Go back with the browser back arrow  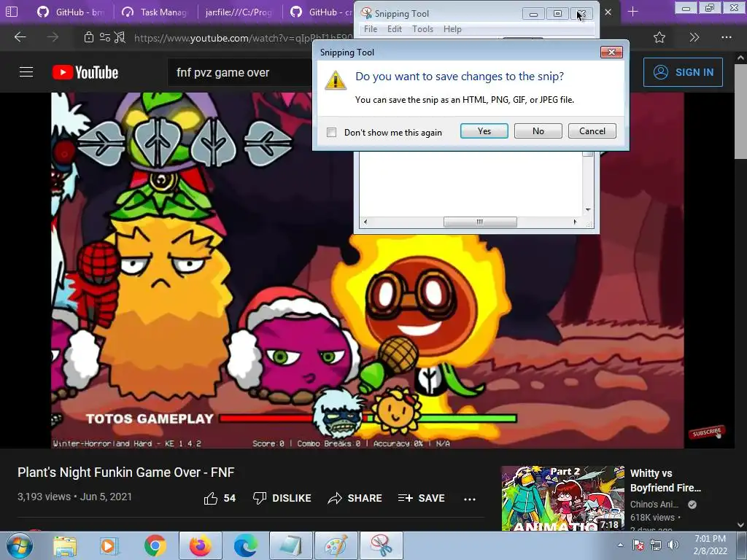20,37
